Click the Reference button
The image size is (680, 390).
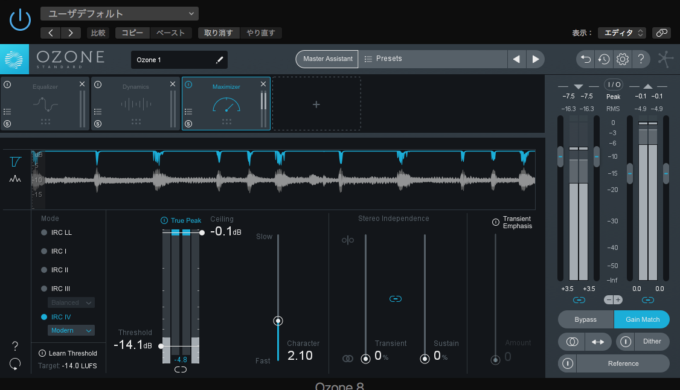pyautogui.click(x=623, y=364)
